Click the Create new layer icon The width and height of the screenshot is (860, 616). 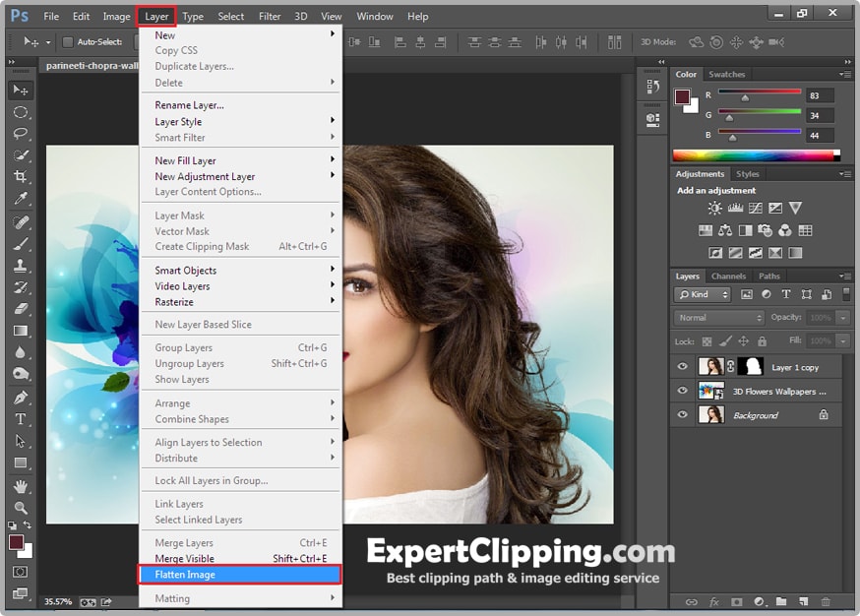point(804,601)
